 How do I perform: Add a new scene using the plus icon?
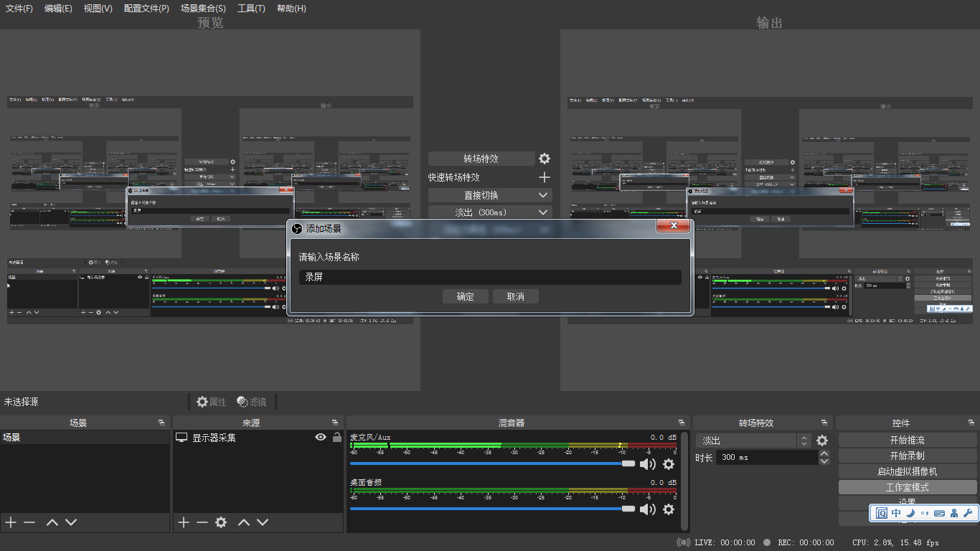click(11, 522)
